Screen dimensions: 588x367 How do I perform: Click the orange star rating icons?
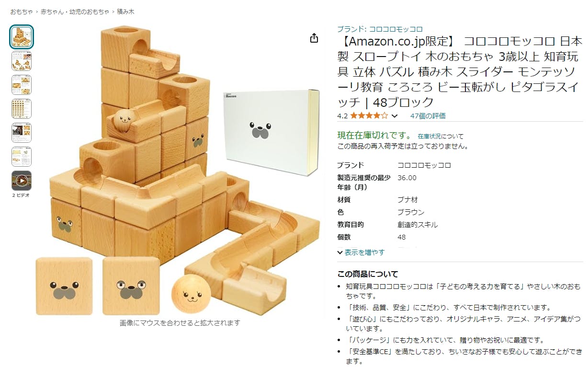(369, 115)
